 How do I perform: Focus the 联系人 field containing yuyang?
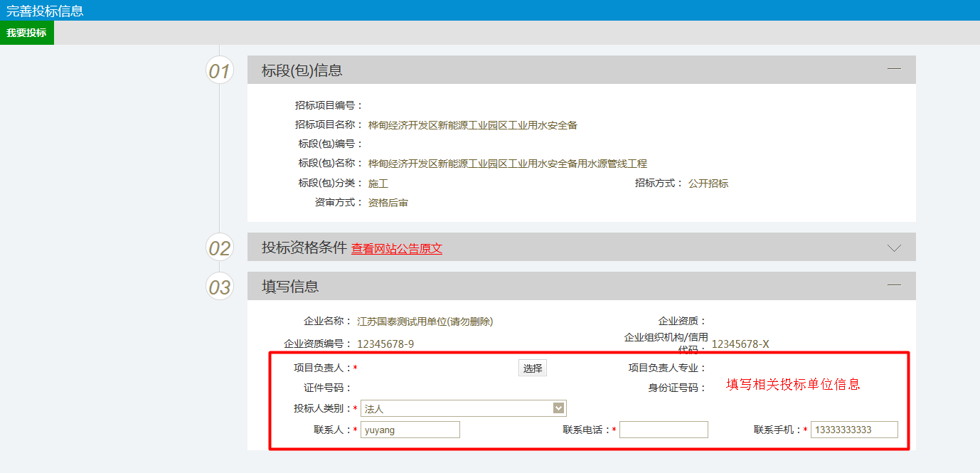click(410, 430)
